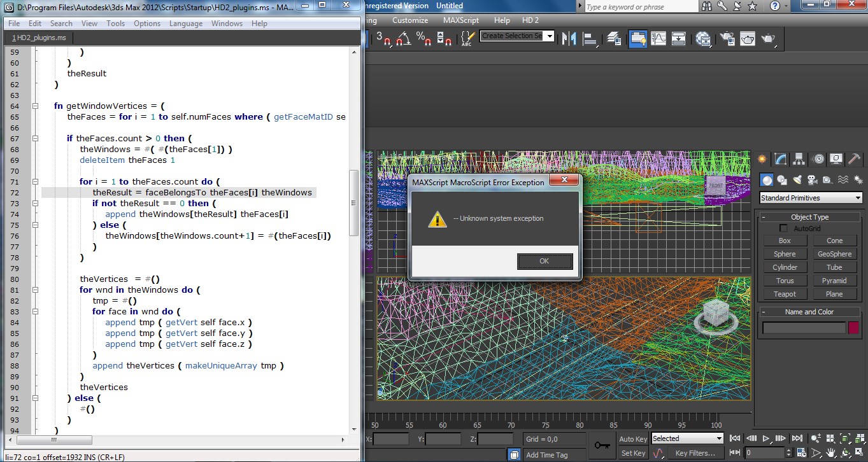Click the Render Setup teapot icon
Screen dimensions: 868x462
click(728, 39)
